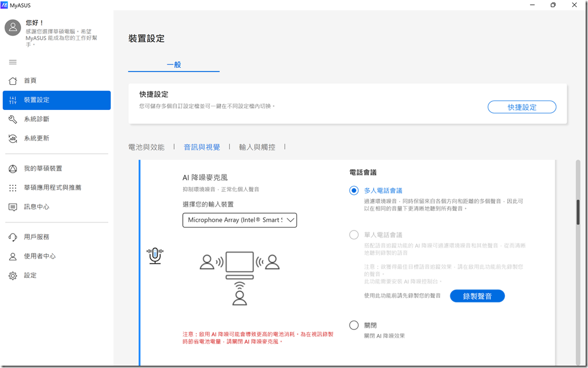Select the 一般 tab
This screenshot has height=368, width=588.
click(x=174, y=64)
